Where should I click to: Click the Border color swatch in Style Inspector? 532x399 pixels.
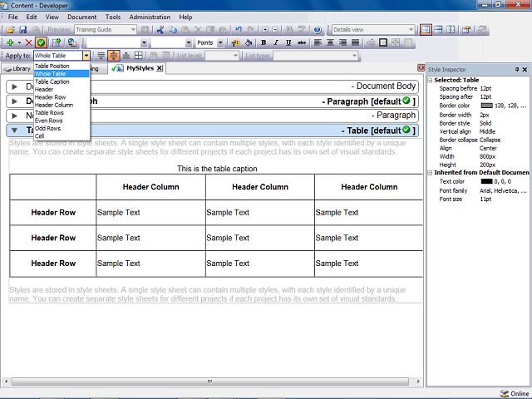tap(486, 106)
